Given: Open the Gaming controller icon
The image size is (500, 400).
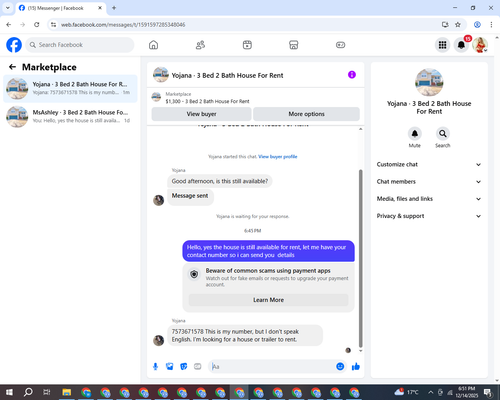Looking at the screenshot, I should 340,45.
